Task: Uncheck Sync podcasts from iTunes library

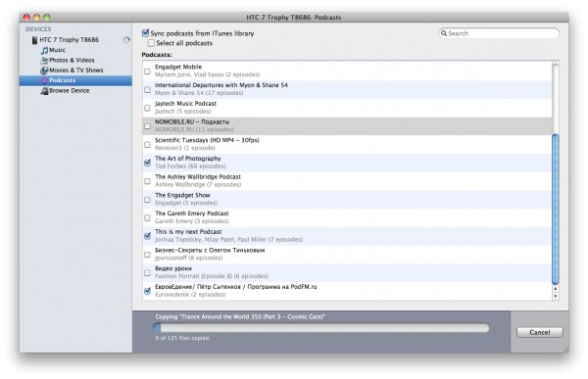Action: coord(145,33)
